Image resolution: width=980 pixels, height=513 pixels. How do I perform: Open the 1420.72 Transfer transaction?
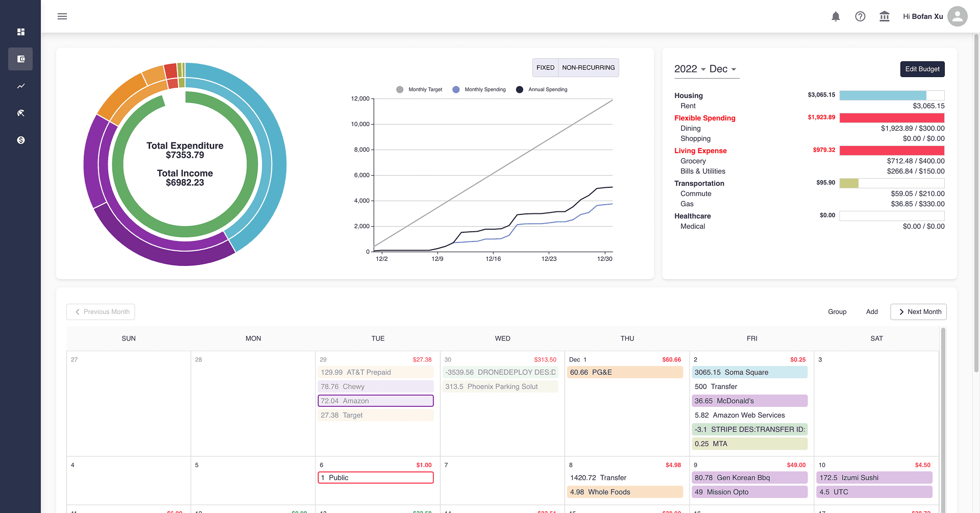tap(625, 477)
